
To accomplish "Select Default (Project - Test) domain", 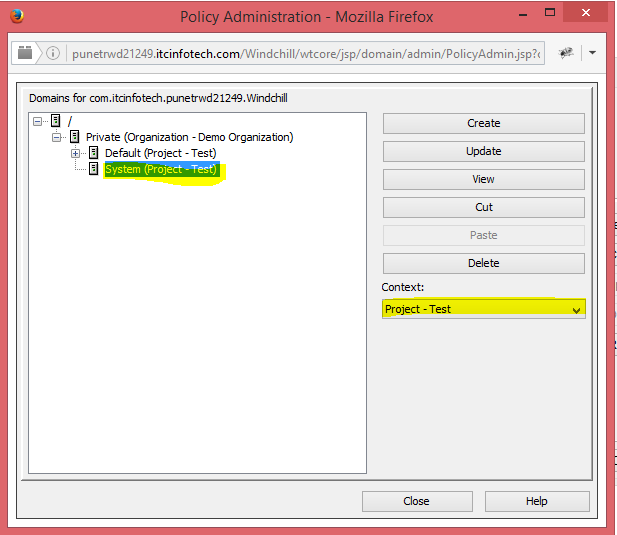I will click(x=161, y=153).
